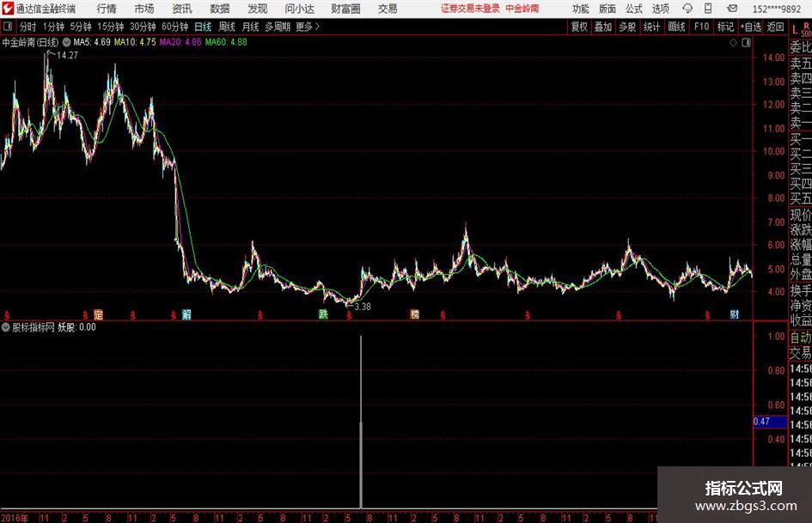The height and width of the screenshot is (523, 812).
Task: Click the 2016年 date axis label
Action: click(x=15, y=517)
